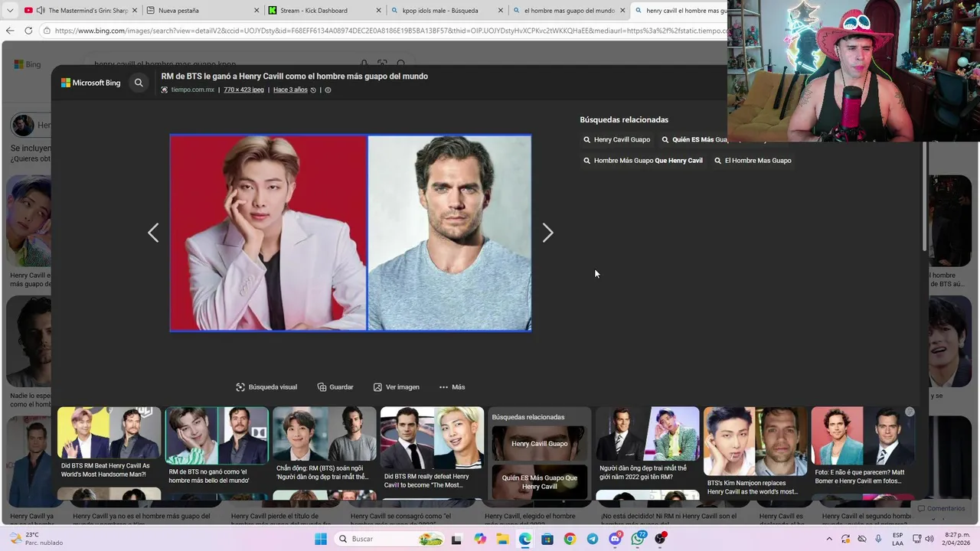Select related search Henry Cavill Guapo chip
Image resolution: width=980 pixels, height=551 pixels.
point(616,139)
